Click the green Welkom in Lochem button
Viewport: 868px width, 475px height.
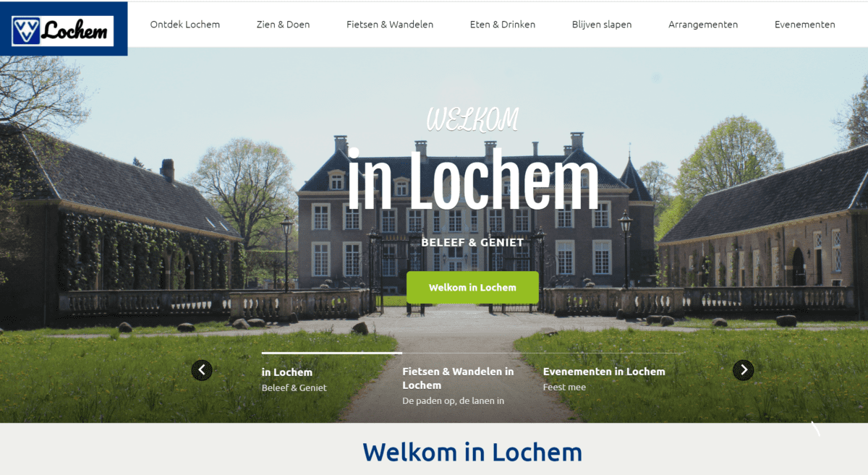pyautogui.click(x=472, y=287)
